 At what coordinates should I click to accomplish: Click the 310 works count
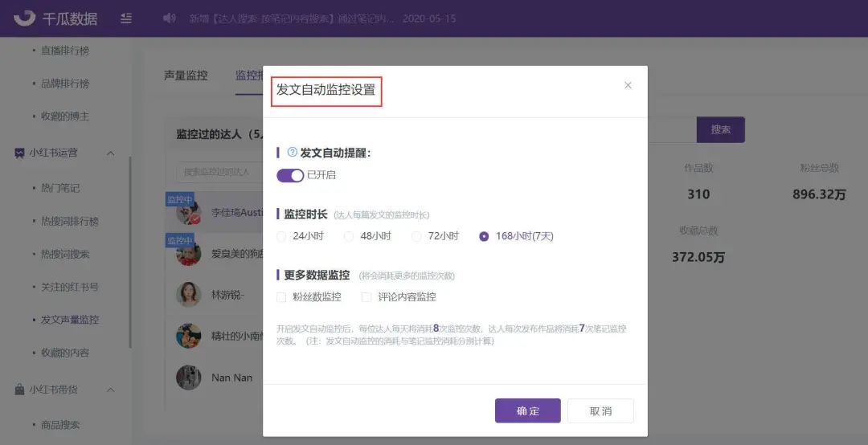[x=698, y=194]
